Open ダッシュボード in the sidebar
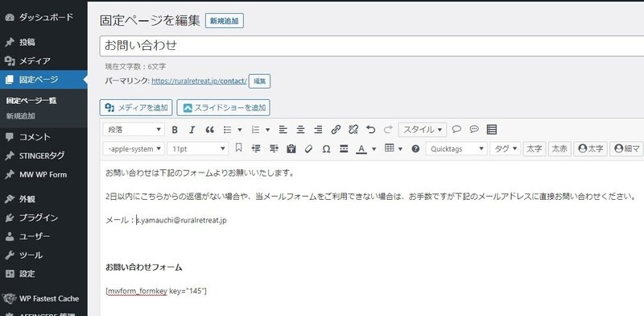644x316 pixels. click(x=43, y=17)
